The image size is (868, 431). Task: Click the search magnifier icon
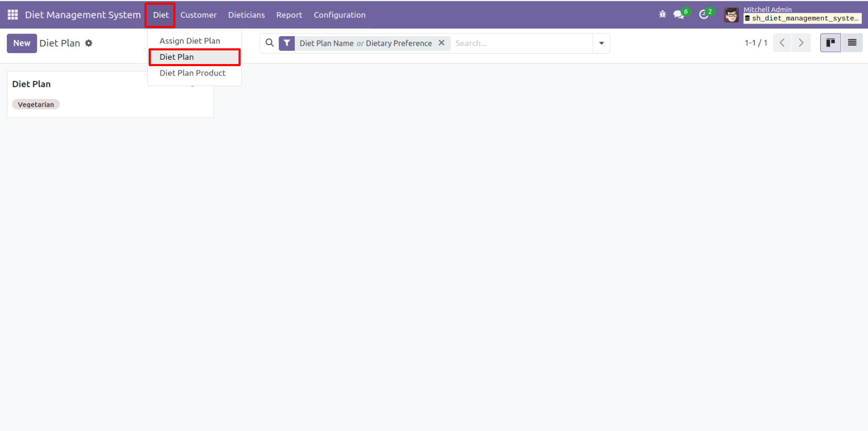pyautogui.click(x=270, y=43)
